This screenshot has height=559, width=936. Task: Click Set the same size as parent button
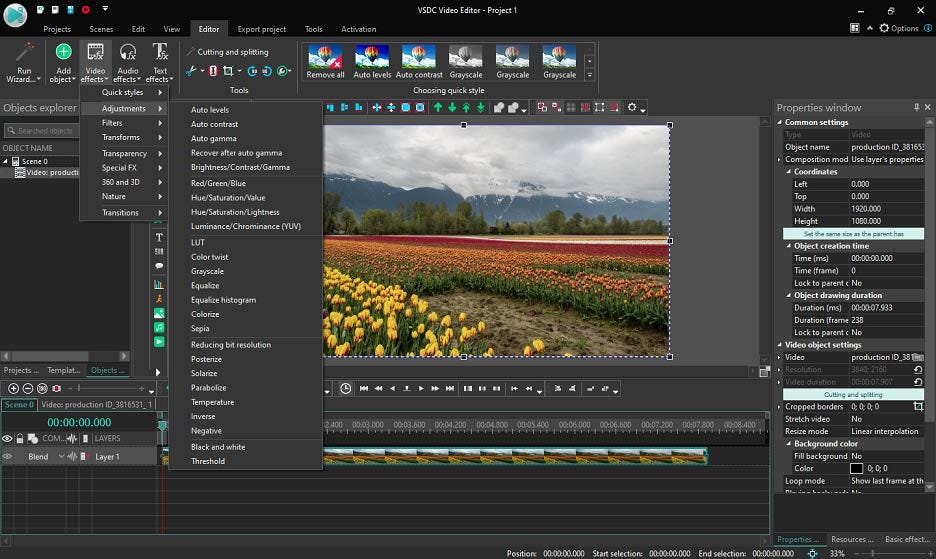pyautogui.click(x=853, y=234)
